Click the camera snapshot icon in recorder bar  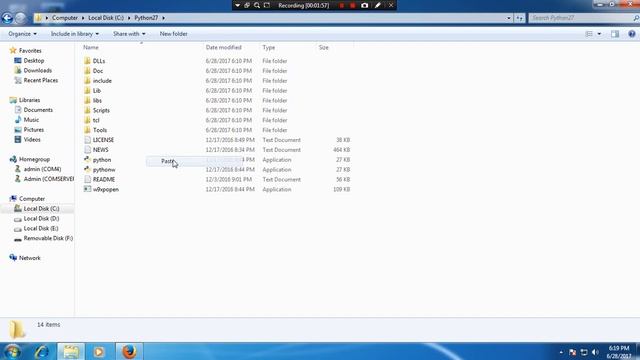pyautogui.click(x=364, y=5)
